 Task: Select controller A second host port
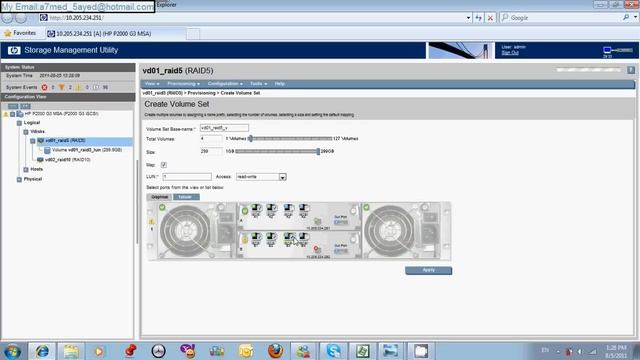271,211
